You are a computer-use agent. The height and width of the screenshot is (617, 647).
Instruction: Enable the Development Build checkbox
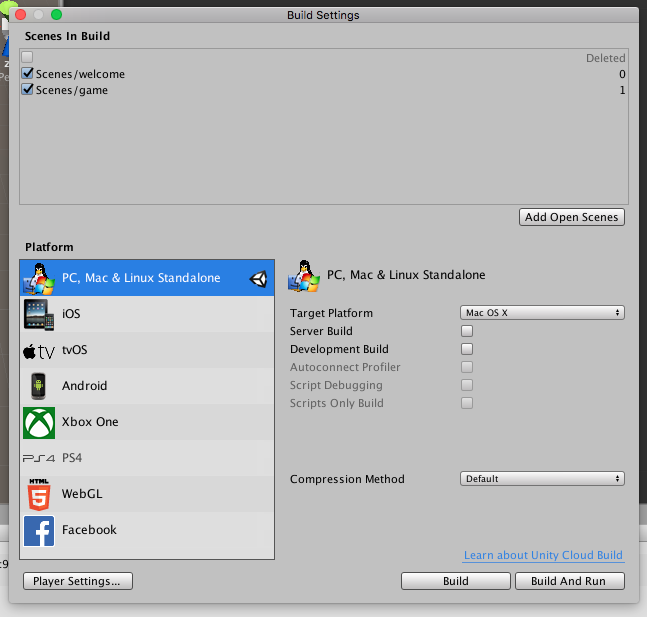coord(467,349)
